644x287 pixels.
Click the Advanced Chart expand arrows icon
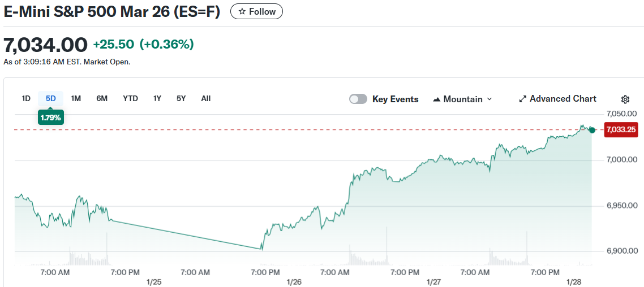523,99
